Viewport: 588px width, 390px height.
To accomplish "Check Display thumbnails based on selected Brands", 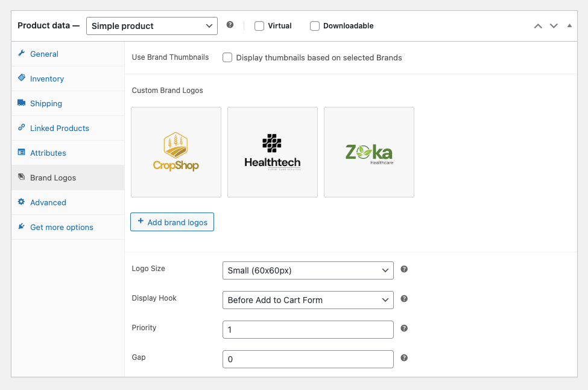I will 227,58.
